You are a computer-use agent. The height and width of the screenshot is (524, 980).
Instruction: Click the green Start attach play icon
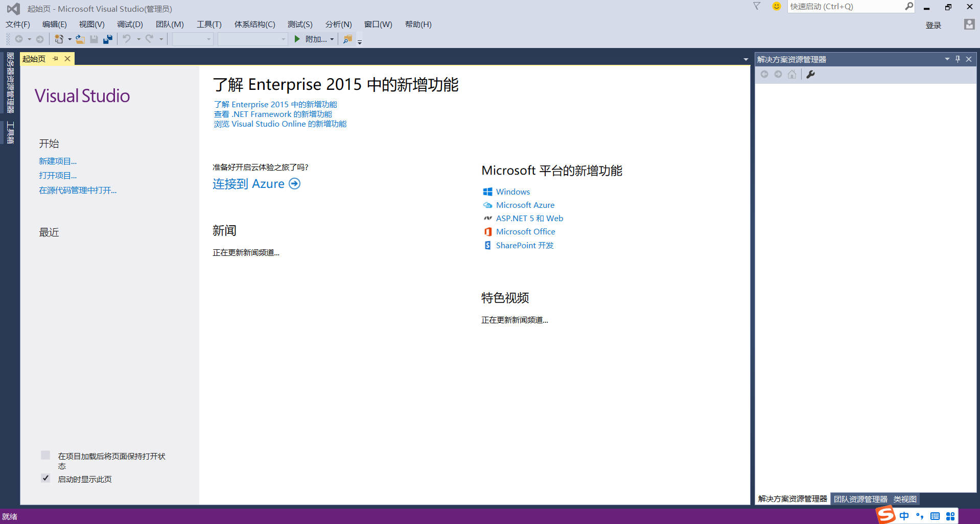click(x=297, y=39)
